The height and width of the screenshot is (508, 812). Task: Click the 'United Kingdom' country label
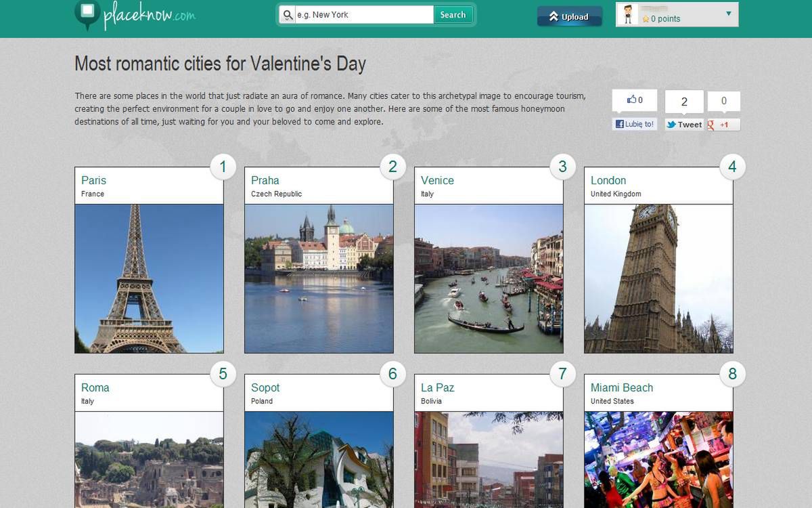point(616,194)
